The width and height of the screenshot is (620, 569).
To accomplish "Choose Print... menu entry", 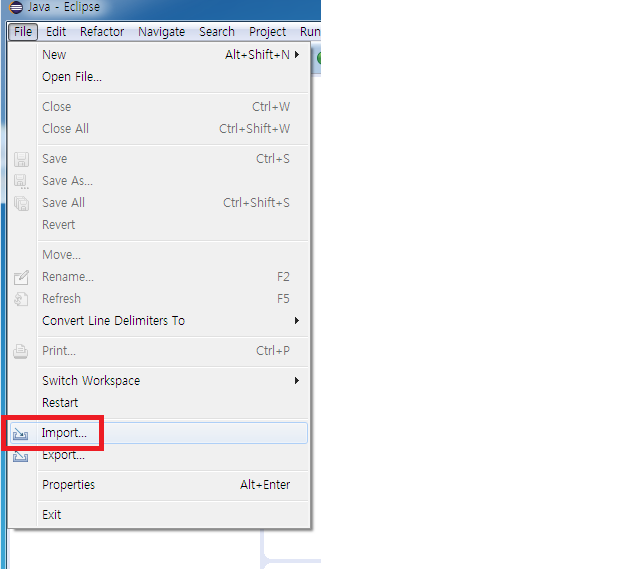I will 173,351.
